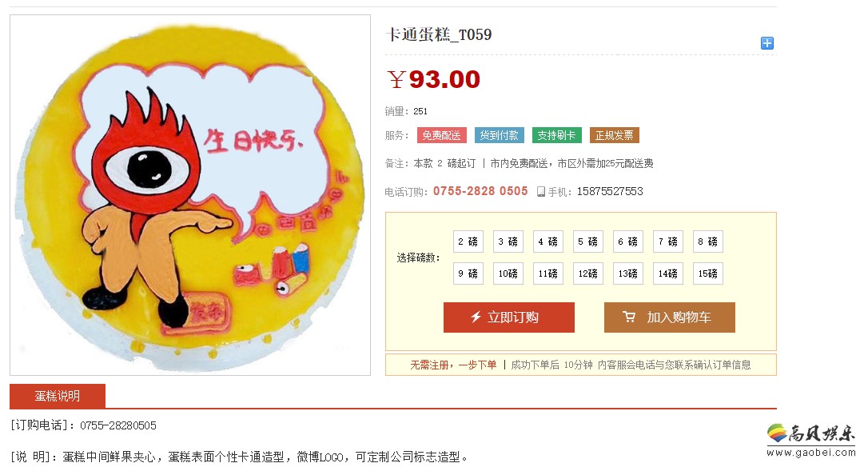Click the 支持刷卡 green service tag
This screenshot has width=868, height=471.
click(557, 135)
